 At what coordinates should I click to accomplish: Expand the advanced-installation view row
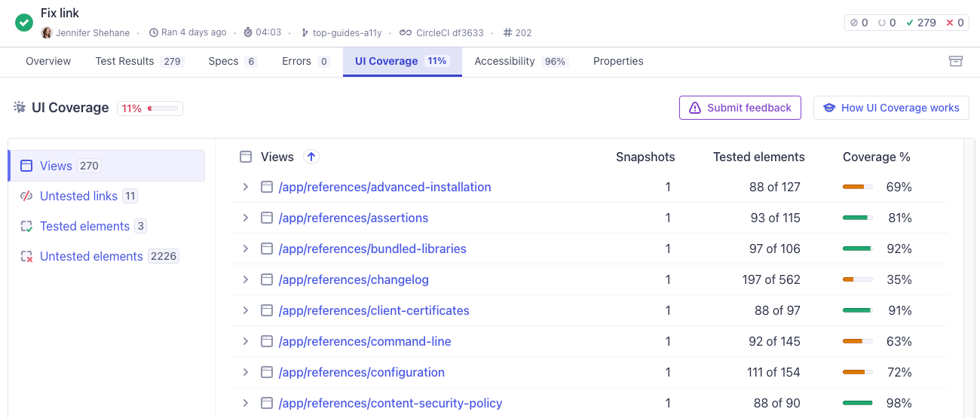point(245,187)
